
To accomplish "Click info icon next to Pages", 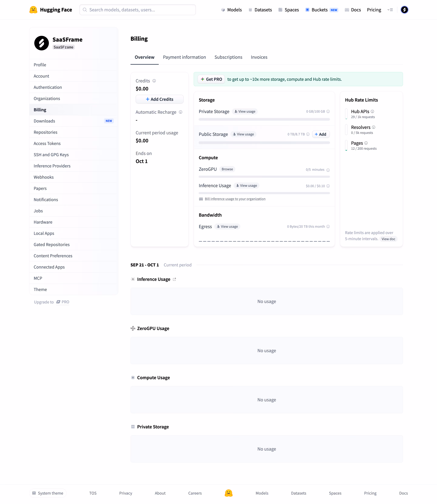I will 366,143.
